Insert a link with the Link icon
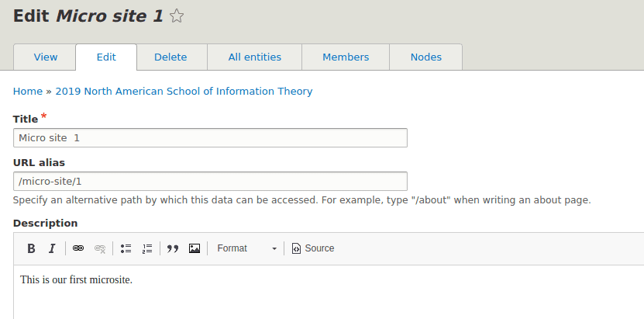This screenshot has width=644, height=319. point(78,248)
